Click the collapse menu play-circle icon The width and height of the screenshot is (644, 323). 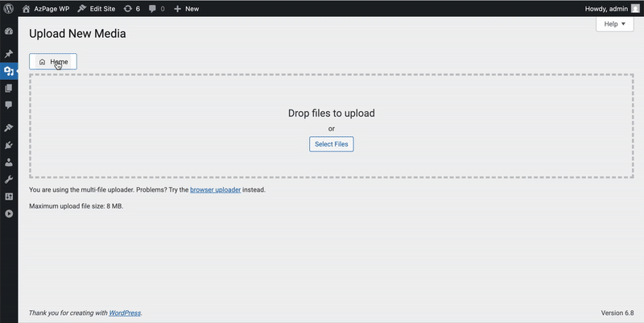pyautogui.click(x=9, y=213)
